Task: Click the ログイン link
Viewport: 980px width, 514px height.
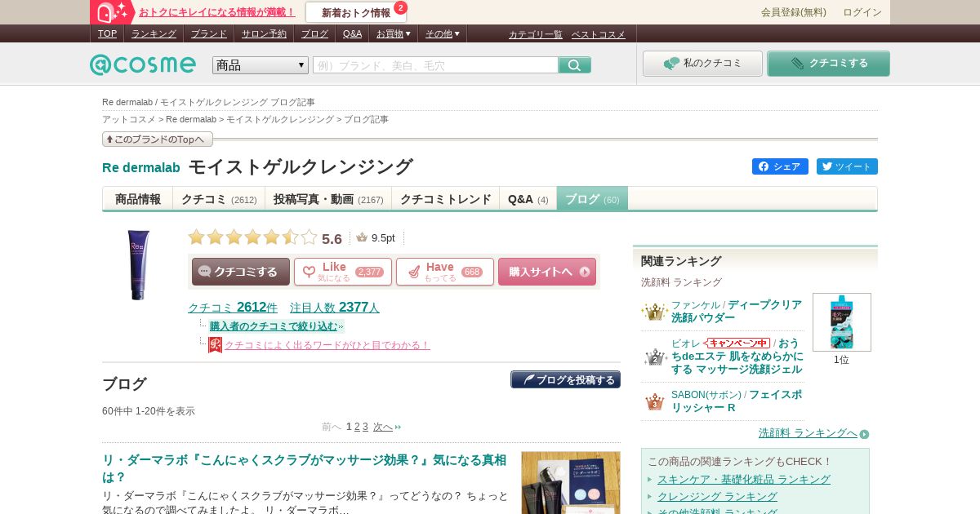Action: click(x=862, y=12)
